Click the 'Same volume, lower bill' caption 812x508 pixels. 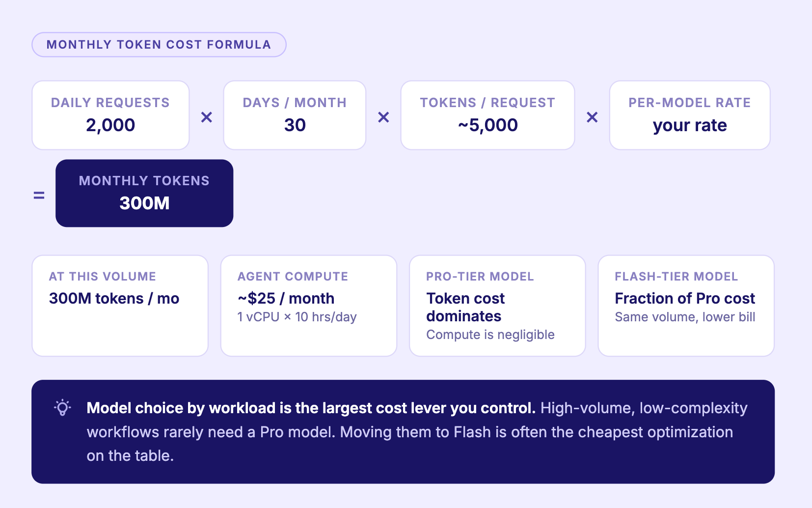pos(685,317)
